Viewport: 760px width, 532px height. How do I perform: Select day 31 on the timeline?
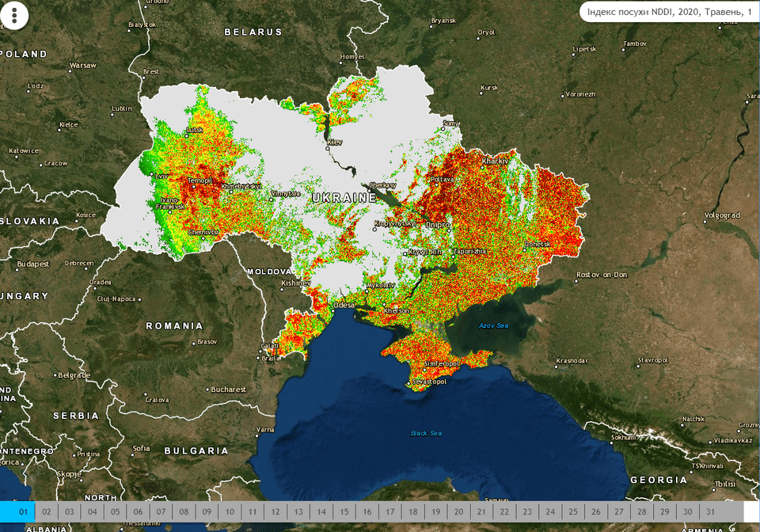point(711,511)
